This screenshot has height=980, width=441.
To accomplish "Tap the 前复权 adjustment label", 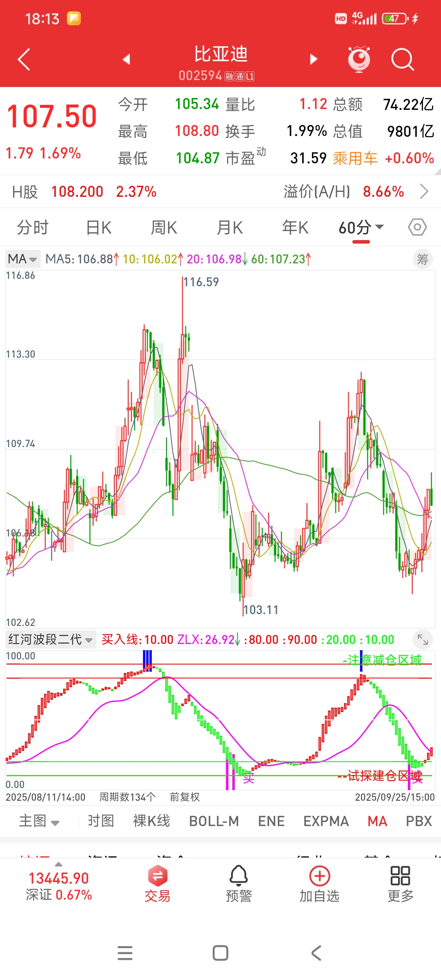I will click(x=185, y=797).
